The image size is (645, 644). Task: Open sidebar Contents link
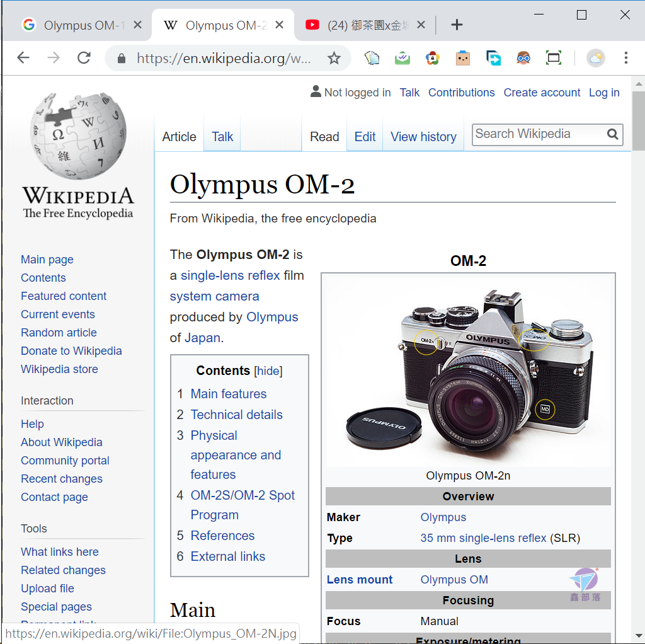pyautogui.click(x=43, y=278)
